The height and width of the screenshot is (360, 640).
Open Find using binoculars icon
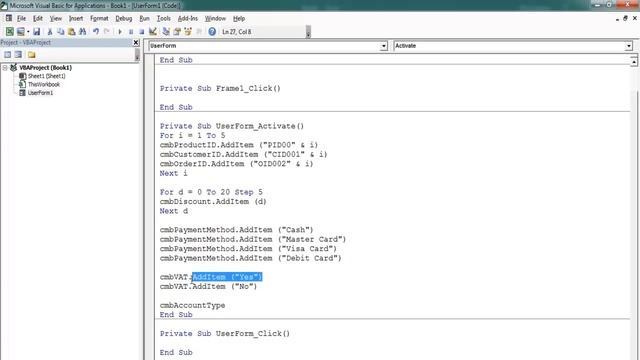[82, 31]
